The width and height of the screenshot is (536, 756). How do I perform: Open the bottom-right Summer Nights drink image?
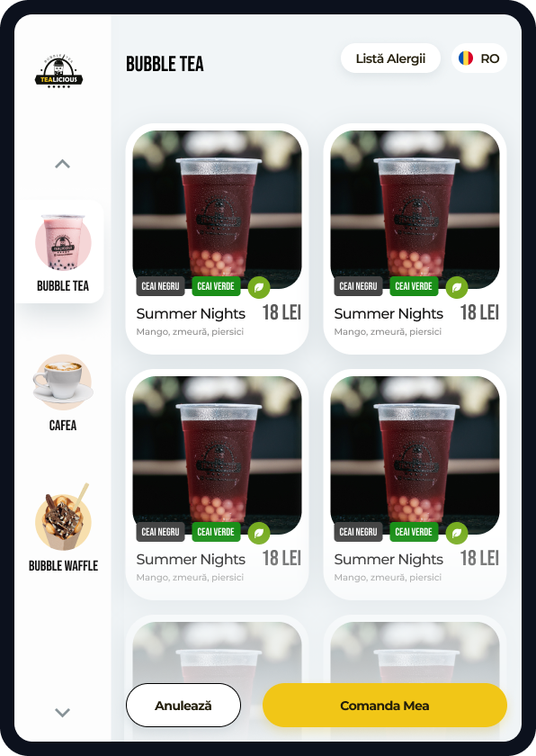(415, 455)
